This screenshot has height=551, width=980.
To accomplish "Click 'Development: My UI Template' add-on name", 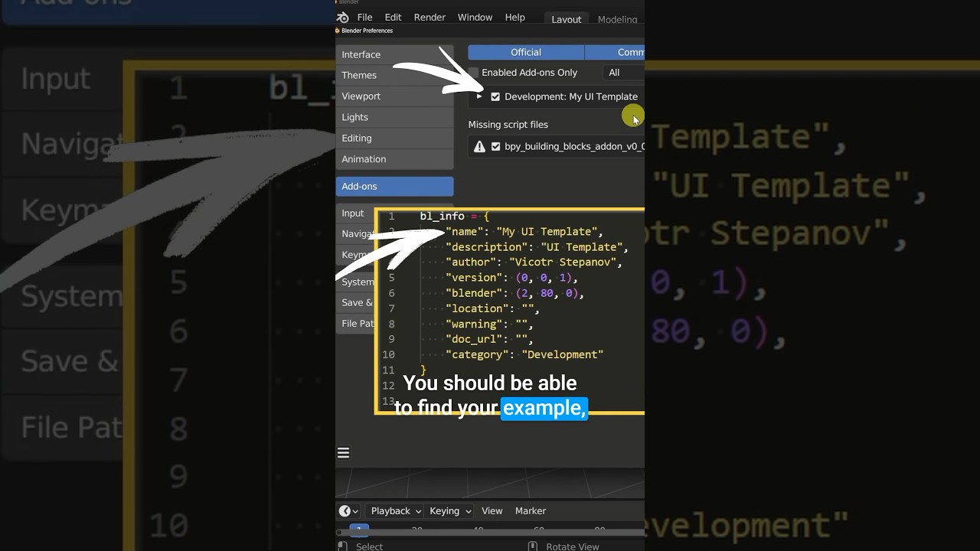I will pyautogui.click(x=571, y=96).
